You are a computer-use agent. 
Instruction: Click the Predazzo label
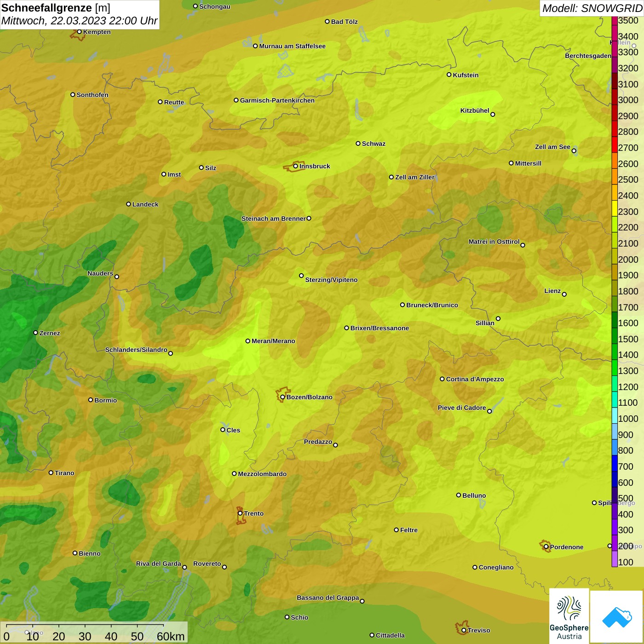click(x=318, y=442)
